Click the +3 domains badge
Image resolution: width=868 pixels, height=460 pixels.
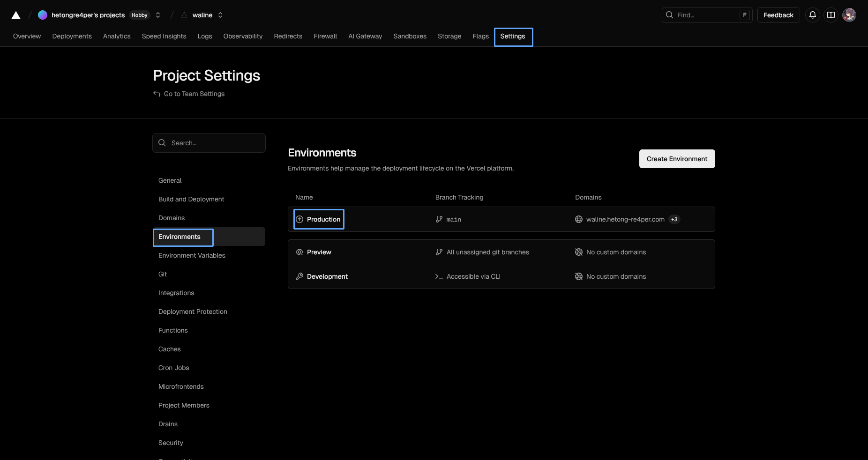674,219
